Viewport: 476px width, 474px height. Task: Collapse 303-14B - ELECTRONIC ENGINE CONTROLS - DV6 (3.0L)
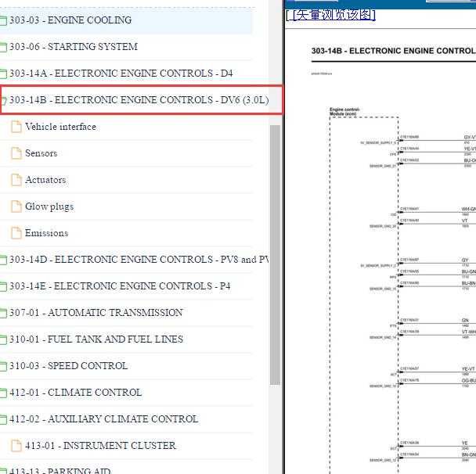[139, 100]
